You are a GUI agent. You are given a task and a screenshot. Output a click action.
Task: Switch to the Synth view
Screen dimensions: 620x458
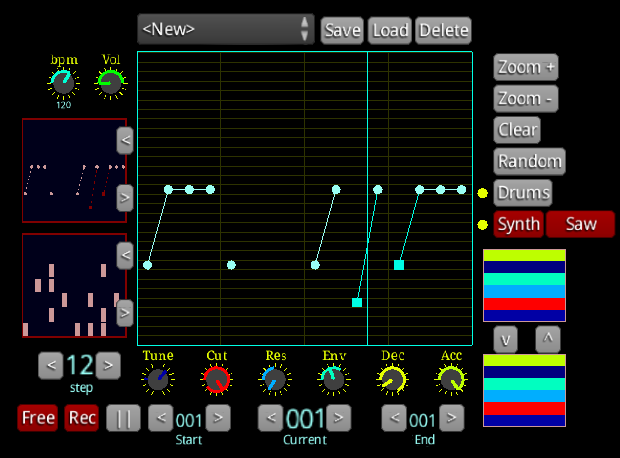tap(518, 224)
